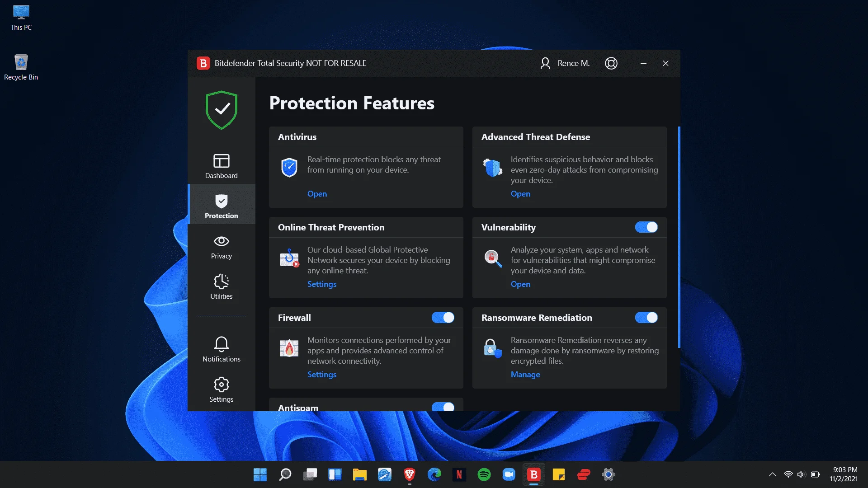Open Microsoft Edge from taskbar
The image size is (868, 488).
[434, 474]
